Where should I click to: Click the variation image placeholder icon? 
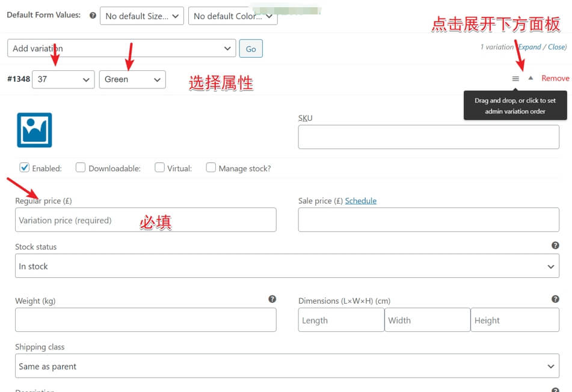point(34,130)
